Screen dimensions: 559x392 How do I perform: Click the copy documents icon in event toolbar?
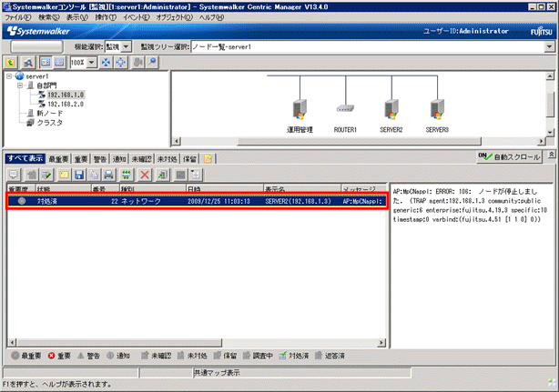94,175
